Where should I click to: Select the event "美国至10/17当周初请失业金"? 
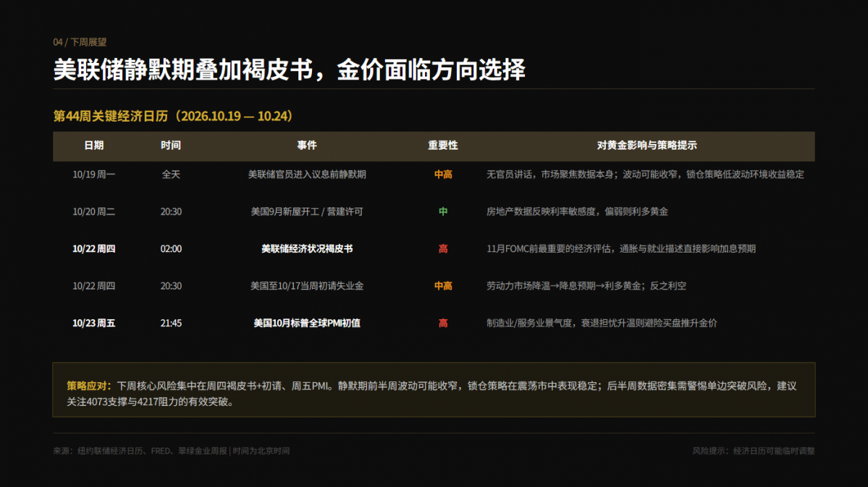coord(307,286)
